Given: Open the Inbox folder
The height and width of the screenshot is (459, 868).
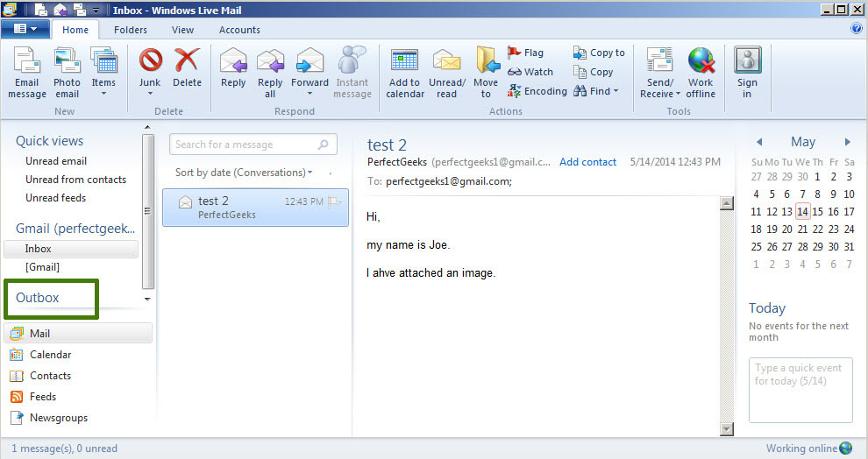Looking at the screenshot, I should [71, 249].
